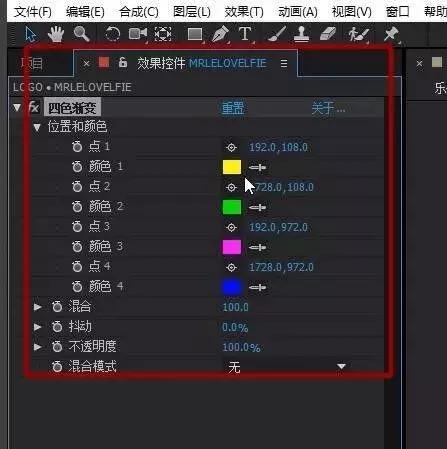Image resolution: width=447 pixels, height=449 pixels.
Task: Switch to the 项目 tab
Action: [x=32, y=63]
